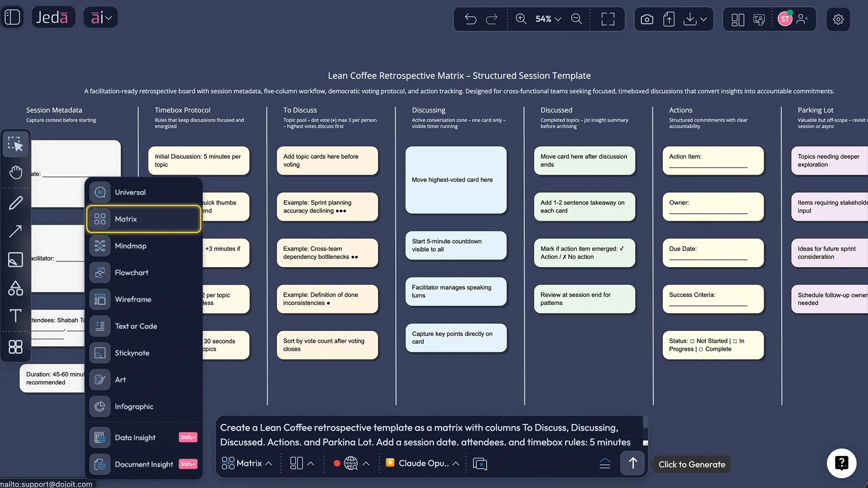This screenshot has width=868, height=488.
Task: Toggle the web search globe
Action: click(351, 463)
